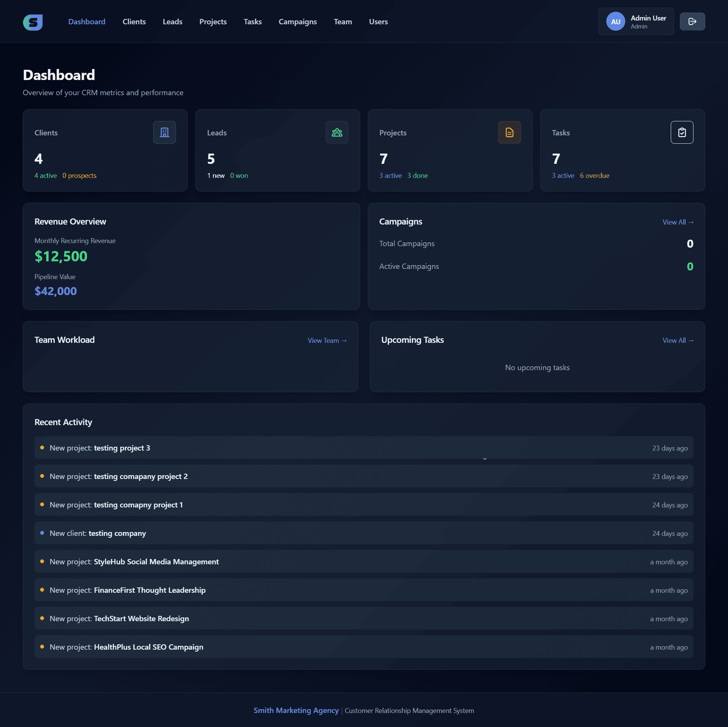Image resolution: width=728 pixels, height=727 pixels.
Task: Select activity 'HealthPlus Local SEO Campaign'
Action: click(x=364, y=647)
